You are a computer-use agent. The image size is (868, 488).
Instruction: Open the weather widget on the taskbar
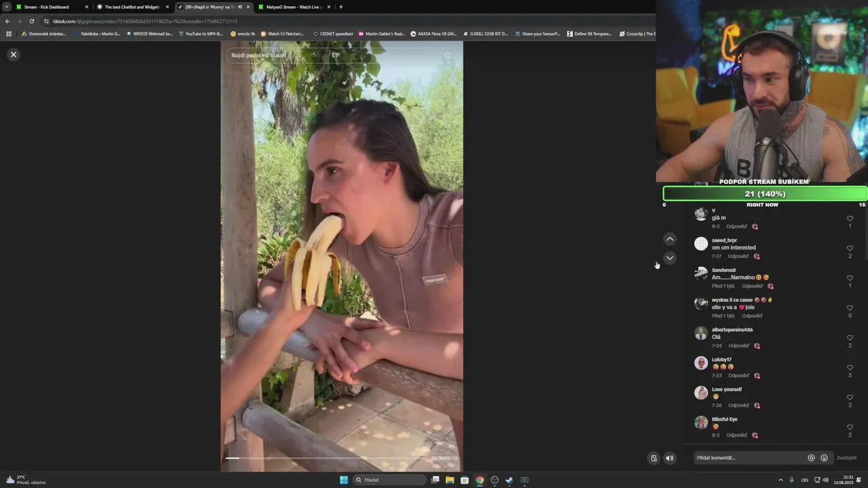click(x=26, y=480)
